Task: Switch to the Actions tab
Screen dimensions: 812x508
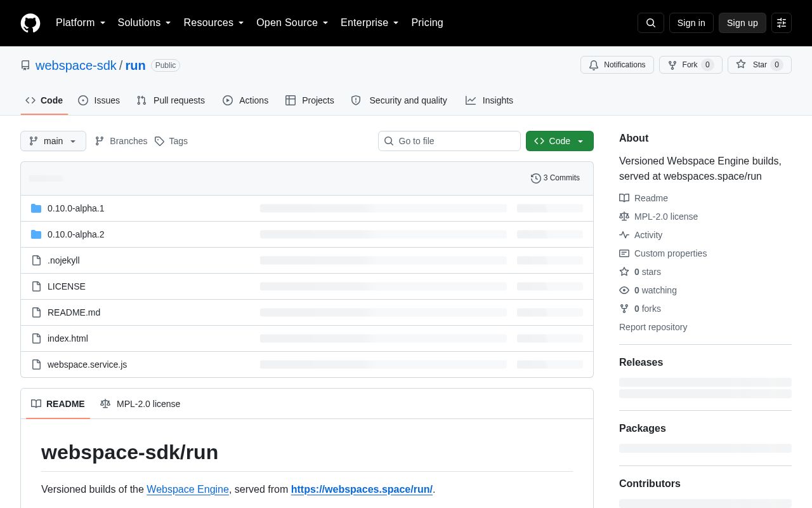Action: click(x=246, y=100)
